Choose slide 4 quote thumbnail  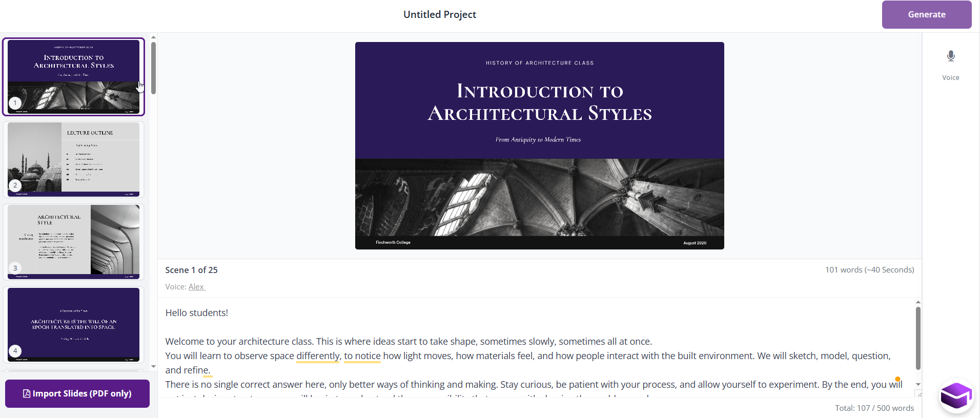pyautogui.click(x=74, y=325)
